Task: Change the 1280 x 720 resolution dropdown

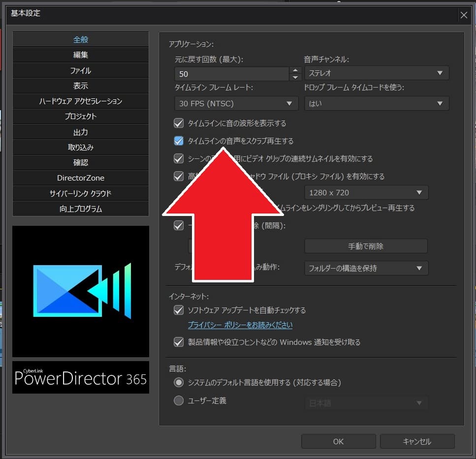Action: pyautogui.click(x=366, y=192)
